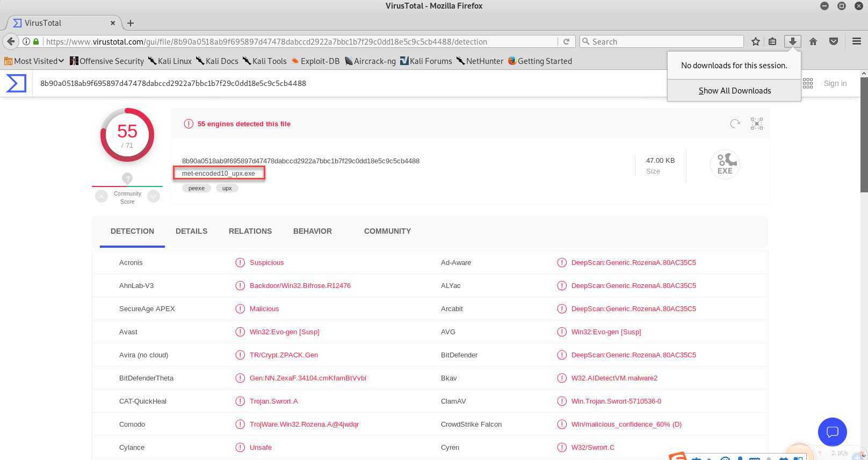This screenshot has height=460, width=868.
Task: Expand the Most Visited bookmarks dropdown
Action: (34, 61)
